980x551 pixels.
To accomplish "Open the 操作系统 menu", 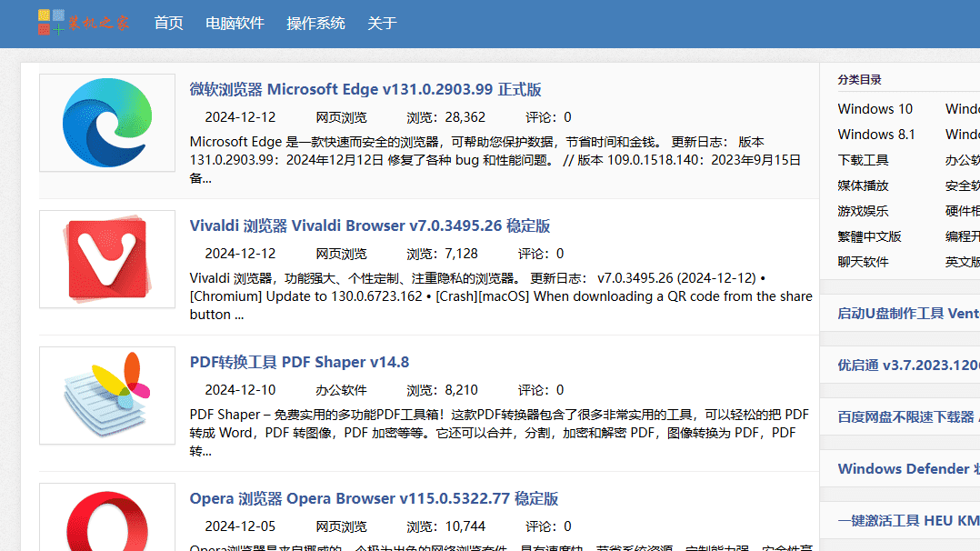I will [315, 23].
